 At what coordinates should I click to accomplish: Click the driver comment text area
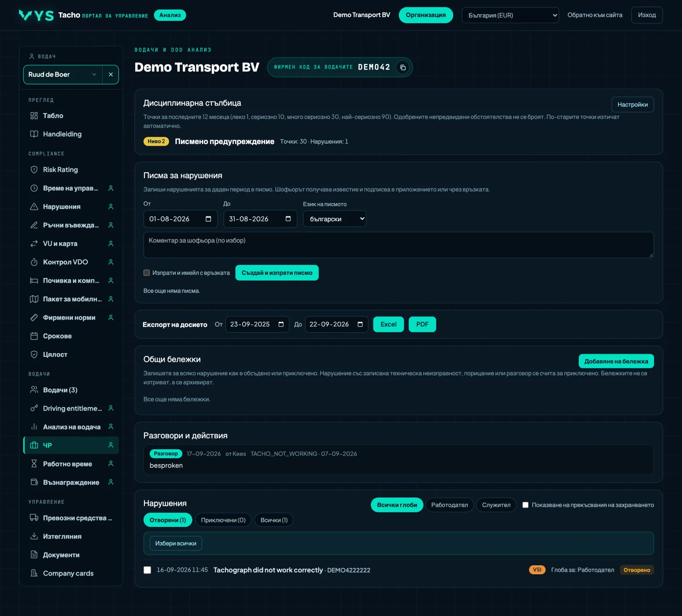click(399, 245)
